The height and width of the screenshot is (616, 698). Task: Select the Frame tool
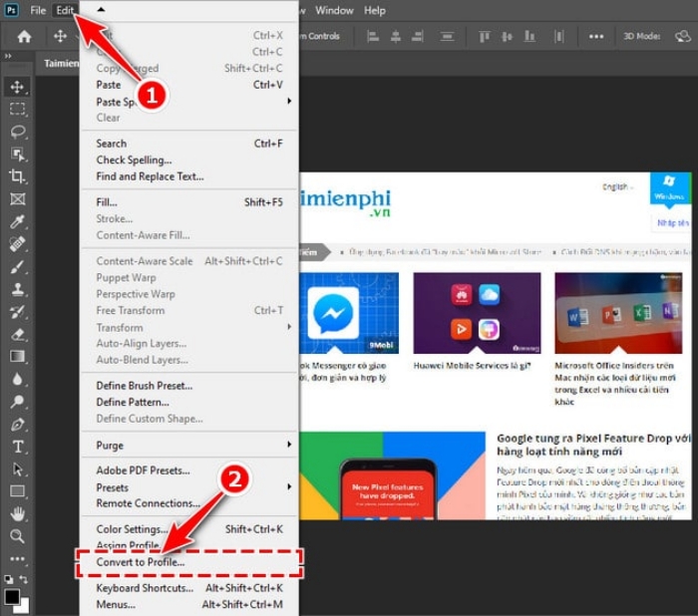tap(17, 199)
